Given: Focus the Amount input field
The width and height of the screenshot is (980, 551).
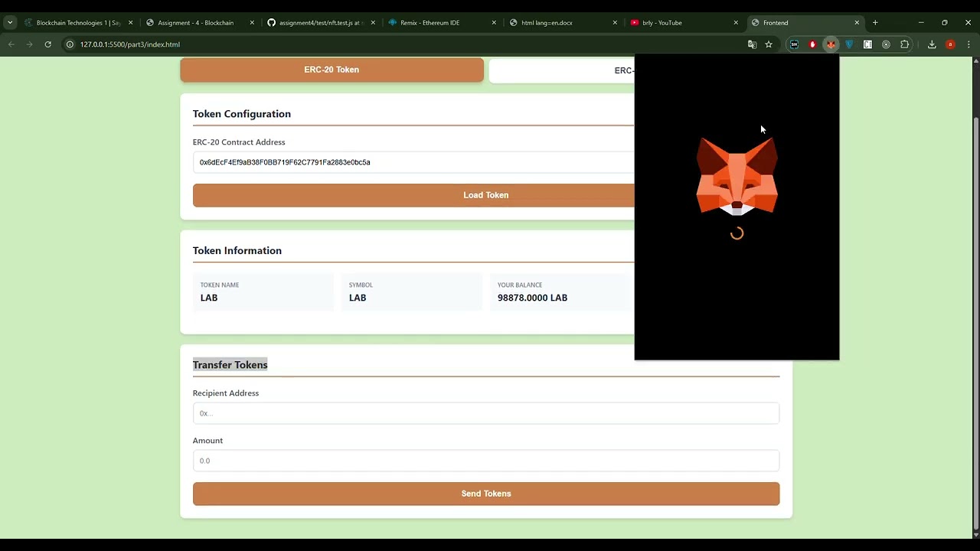Looking at the screenshot, I should click(x=486, y=461).
